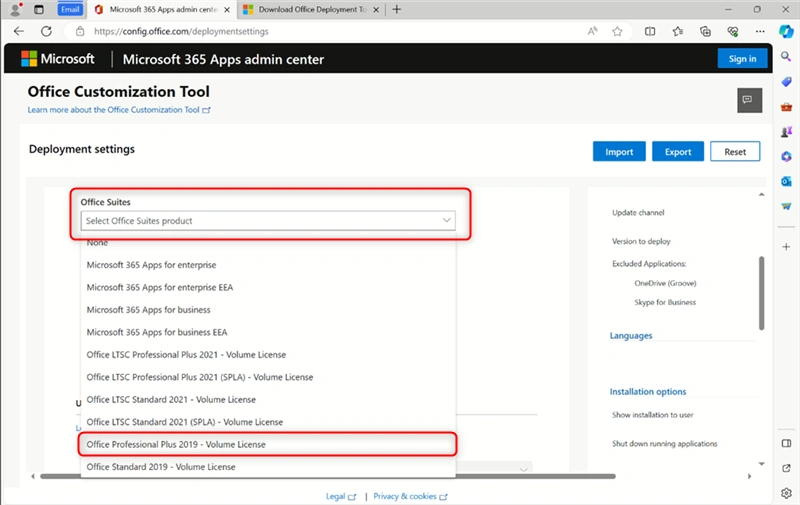Click the browser back arrow
Screen dimensions: 800x505
tap(19, 31)
